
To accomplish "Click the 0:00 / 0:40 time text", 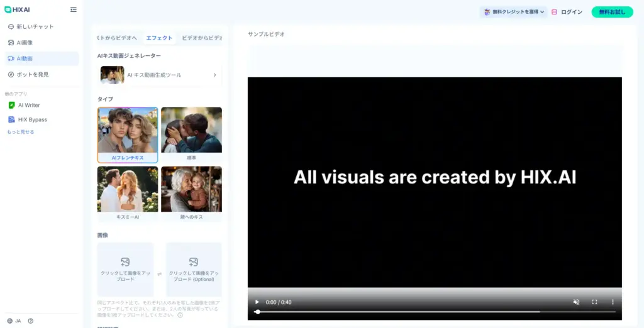I will [x=279, y=302].
